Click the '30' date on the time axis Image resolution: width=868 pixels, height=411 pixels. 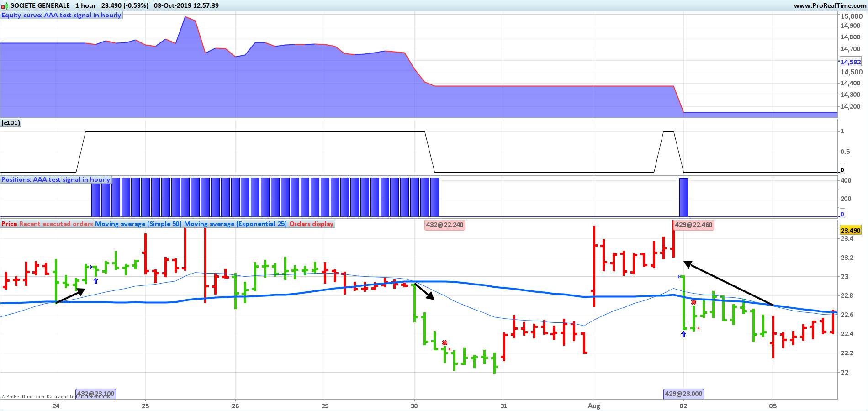pyautogui.click(x=414, y=406)
